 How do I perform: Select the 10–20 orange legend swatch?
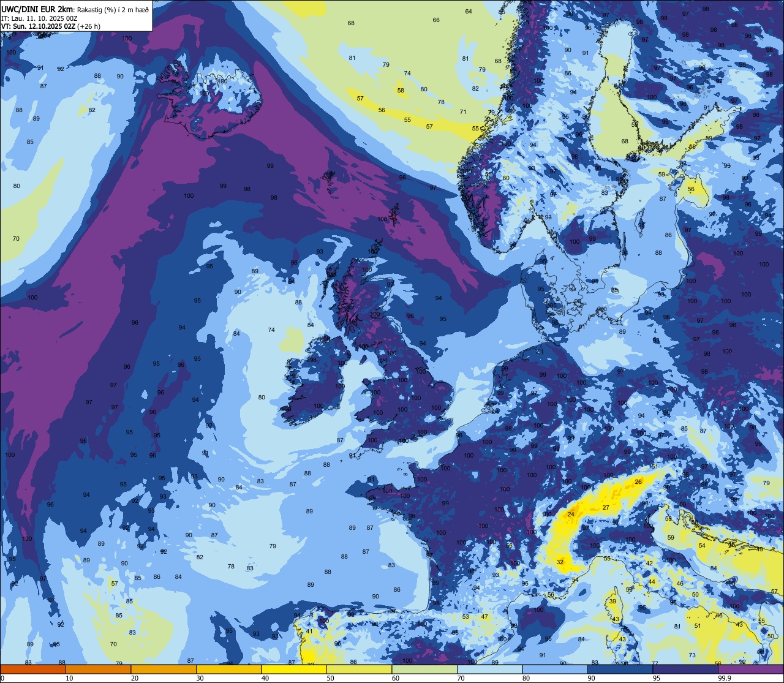coord(98,669)
